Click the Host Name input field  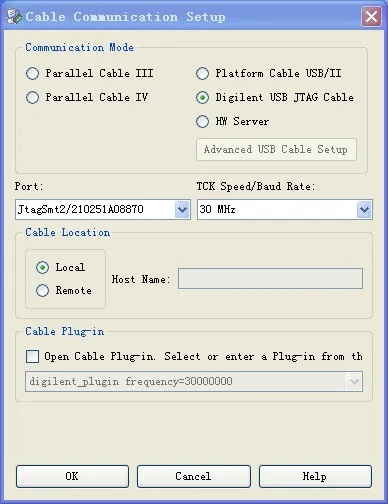pyautogui.click(x=270, y=279)
